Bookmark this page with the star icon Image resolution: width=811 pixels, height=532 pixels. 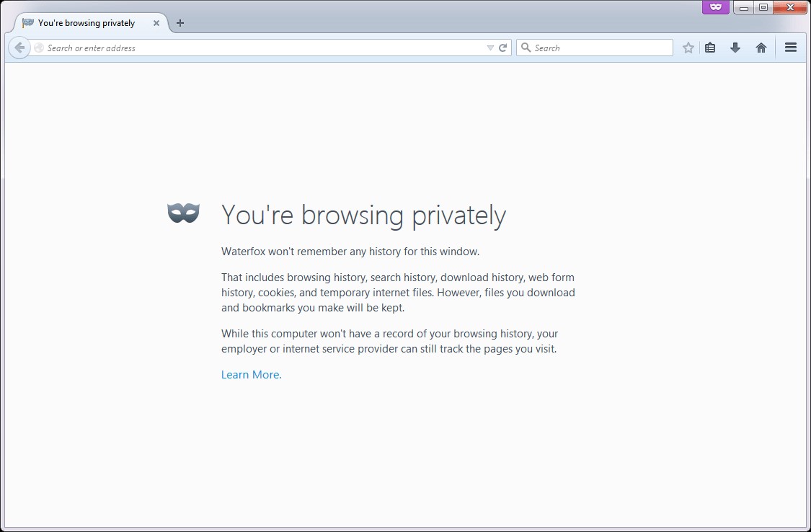688,48
